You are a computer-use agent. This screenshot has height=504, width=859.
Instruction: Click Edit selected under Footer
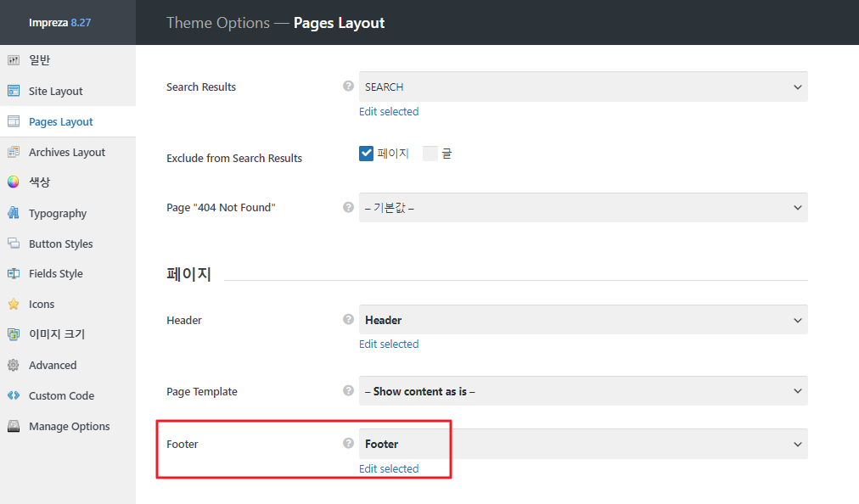tap(389, 468)
